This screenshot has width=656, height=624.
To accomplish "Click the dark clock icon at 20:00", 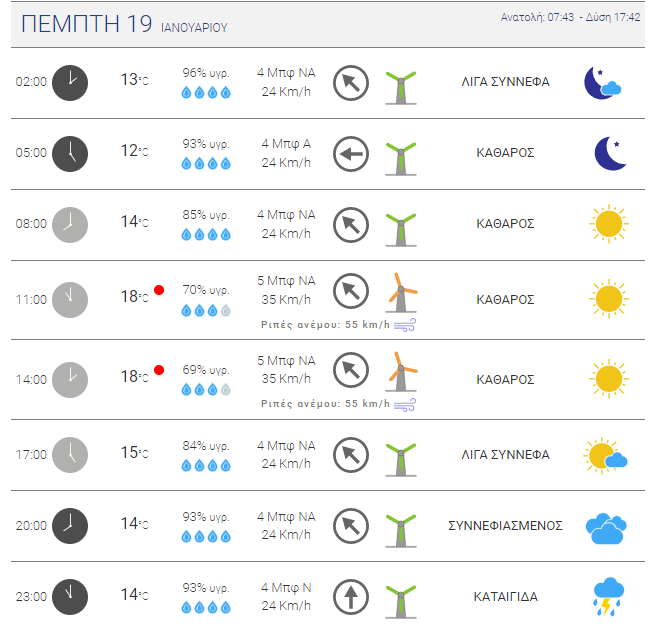I will (70, 526).
